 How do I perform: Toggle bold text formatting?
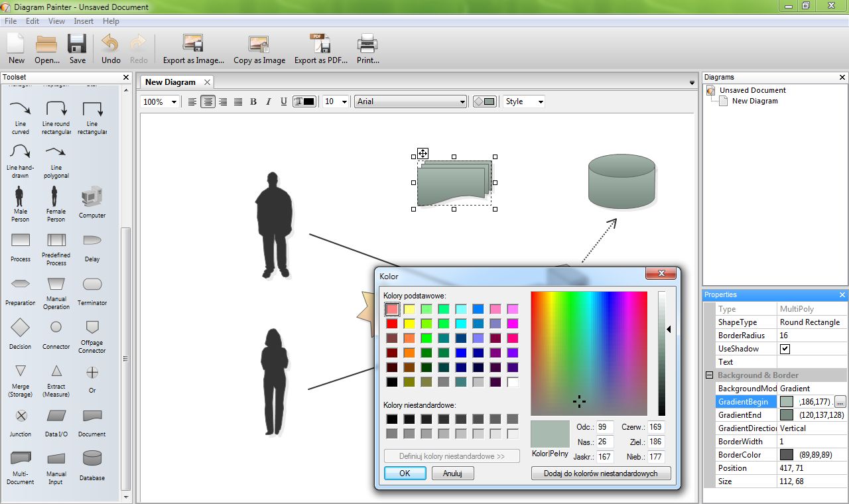tap(253, 101)
